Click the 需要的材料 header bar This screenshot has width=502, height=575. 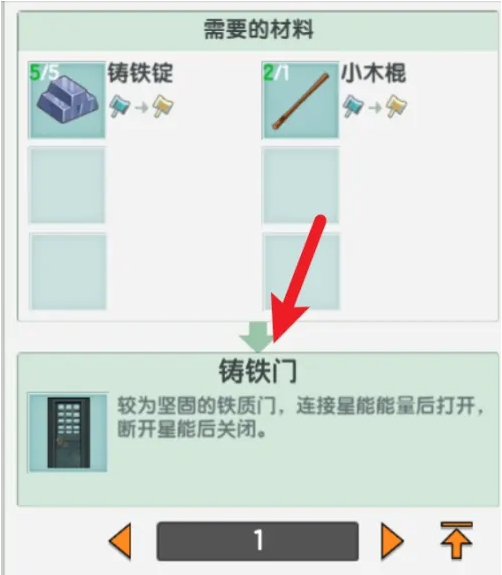258,30
